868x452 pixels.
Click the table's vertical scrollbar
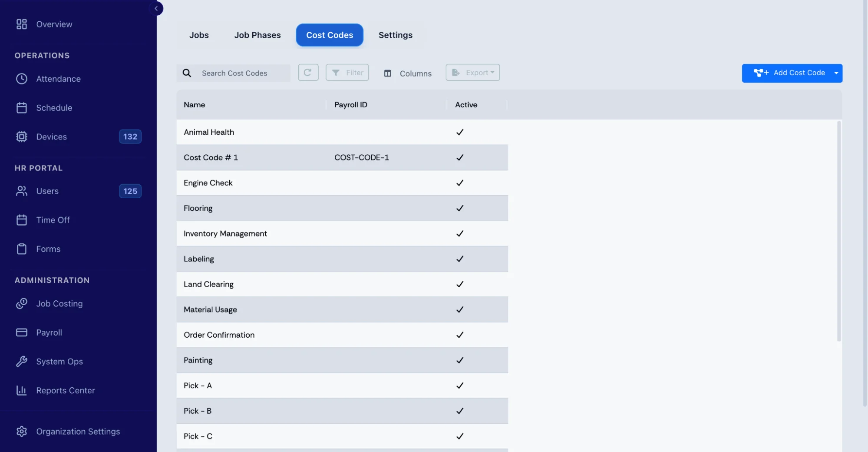[x=839, y=231]
